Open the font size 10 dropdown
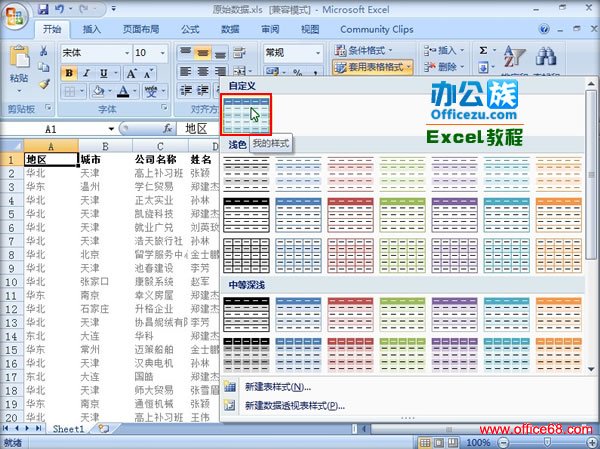The image size is (600, 449). 163,53
